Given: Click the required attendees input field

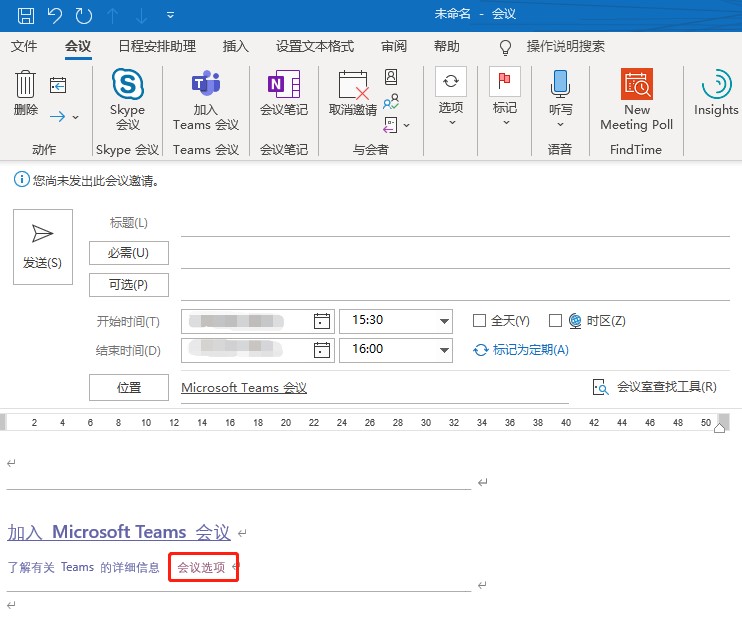Looking at the screenshot, I should (x=455, y=255).
